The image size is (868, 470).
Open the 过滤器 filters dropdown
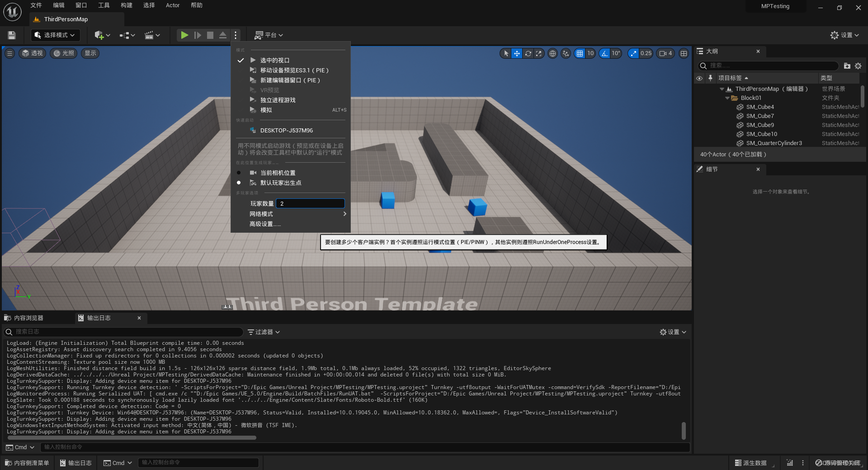tap(264, 332)
